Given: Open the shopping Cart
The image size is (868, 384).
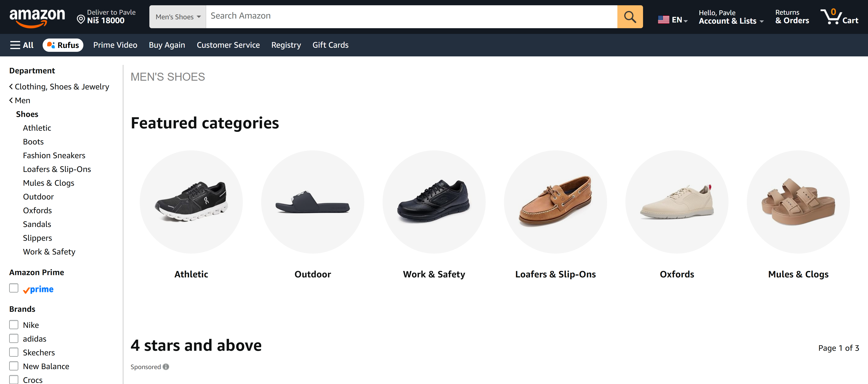Looking at the screenshot, I should [x=840, y=17].
